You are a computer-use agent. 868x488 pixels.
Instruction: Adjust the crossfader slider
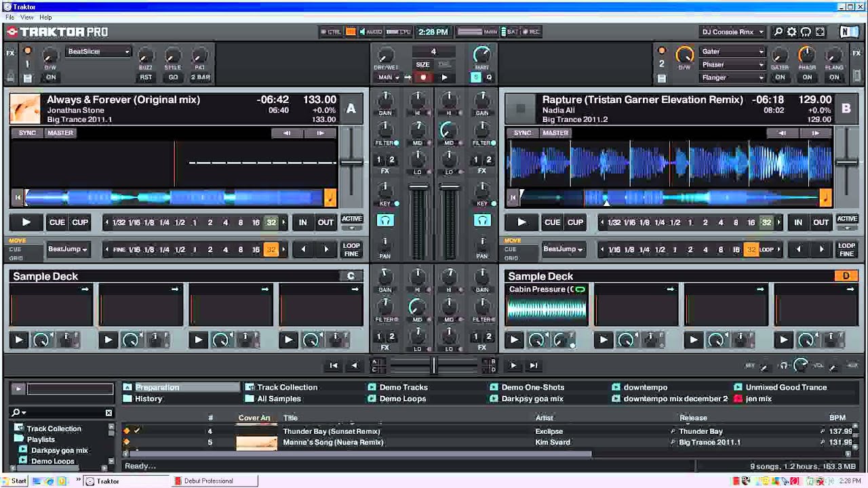click(x=433, y=365)
